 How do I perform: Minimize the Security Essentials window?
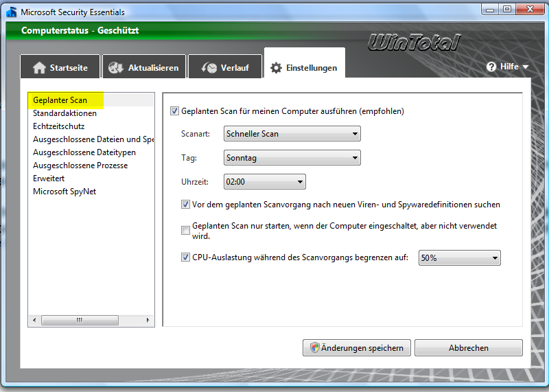pos(490,10)
